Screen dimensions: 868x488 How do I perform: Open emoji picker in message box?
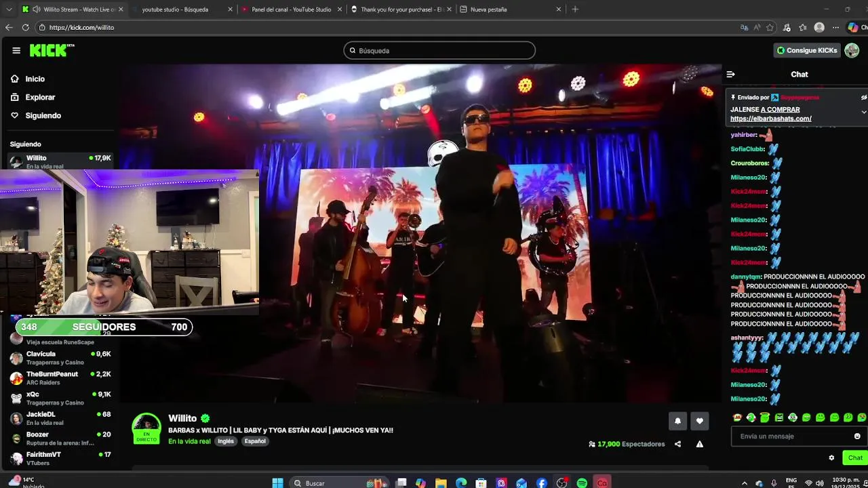coord(857,436)
